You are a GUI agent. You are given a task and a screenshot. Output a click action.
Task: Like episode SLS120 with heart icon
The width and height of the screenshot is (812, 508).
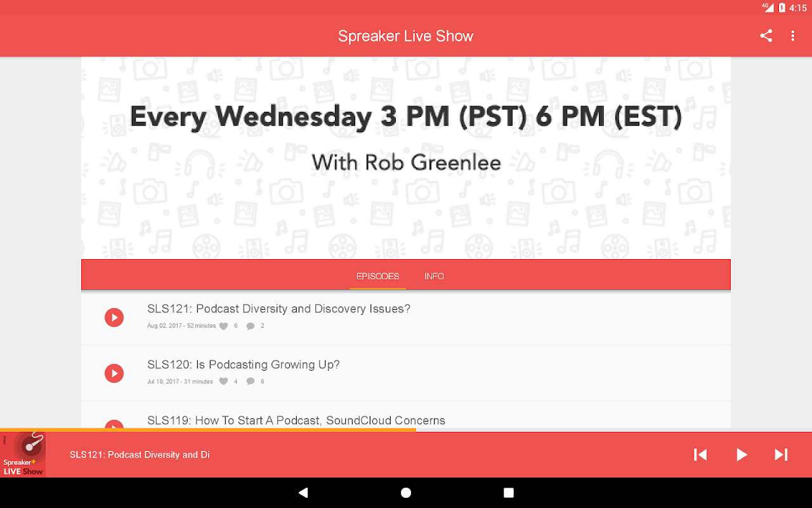(223, 382)
